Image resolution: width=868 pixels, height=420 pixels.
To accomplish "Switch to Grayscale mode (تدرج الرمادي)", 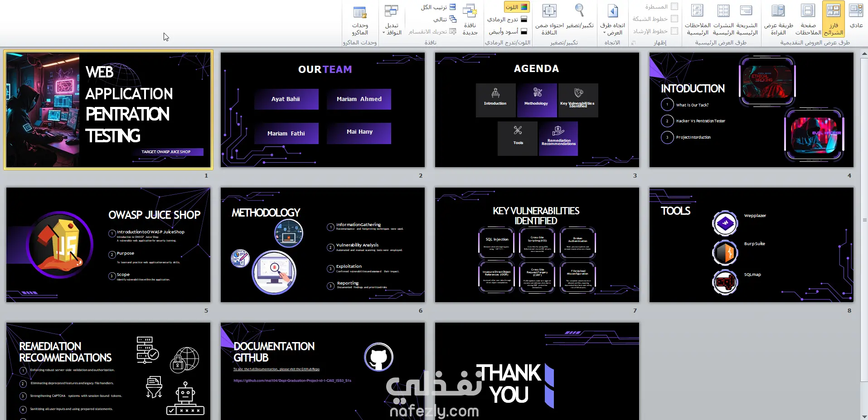I will (507, 19).
